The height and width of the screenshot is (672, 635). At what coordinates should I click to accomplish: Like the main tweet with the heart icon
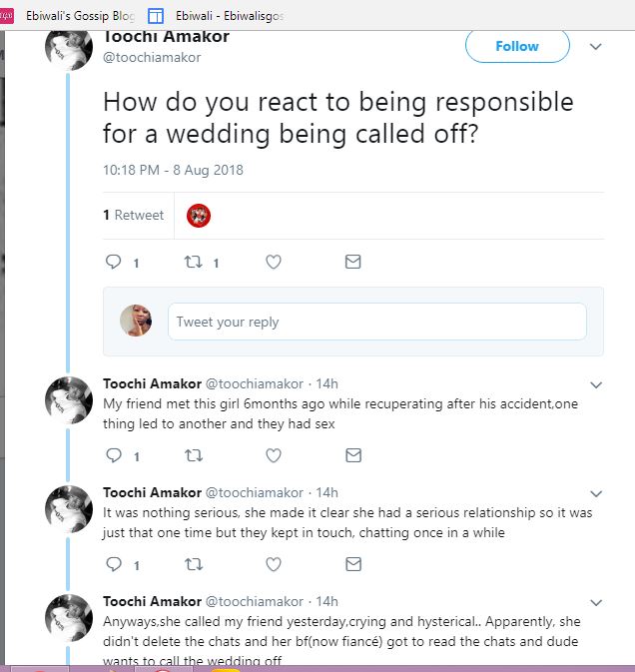(x=274, y=263)
